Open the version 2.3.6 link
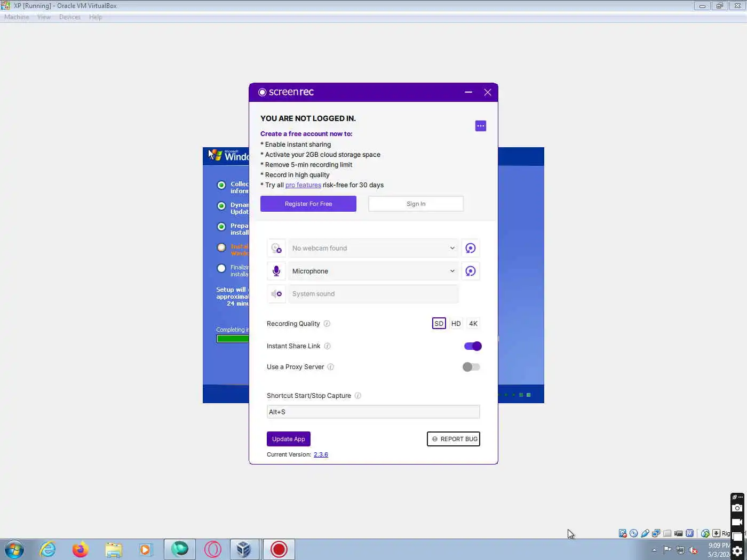This screenshot has width=747, height=560. tap(321, 454)
